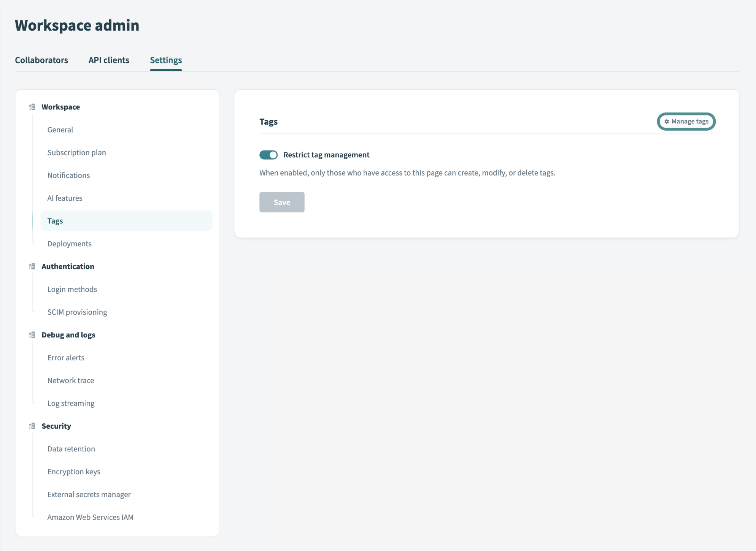The width and height of the screenshot is (756, 551).
Task: Navigate to SCIM provisioning settings
Action: (x=77, y=312)
